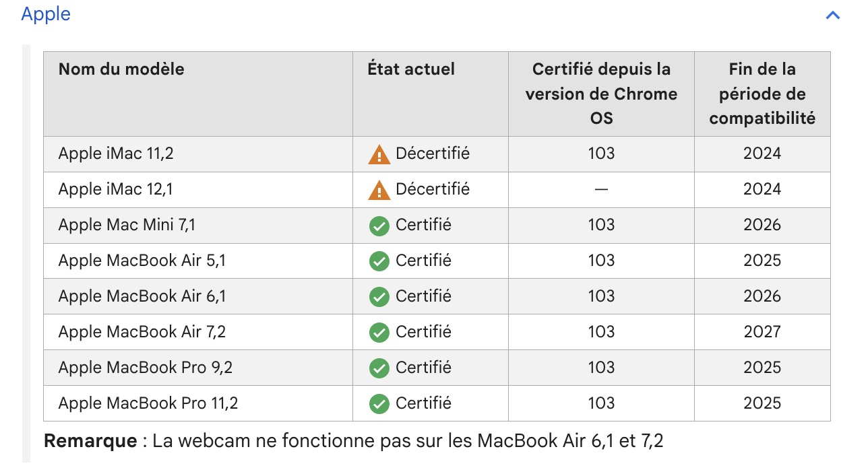Click the warning icon beside iMac 12,1

(x=379, y=191)
